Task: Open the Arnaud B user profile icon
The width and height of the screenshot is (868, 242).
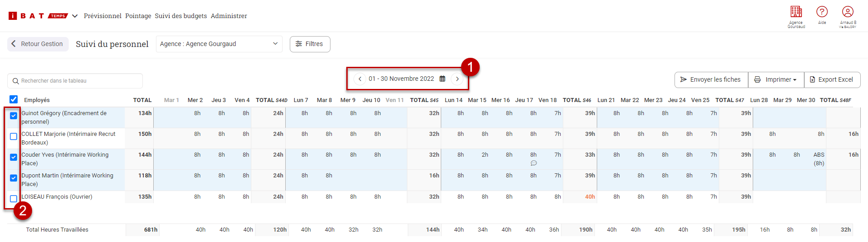Action: click(848, 12)
